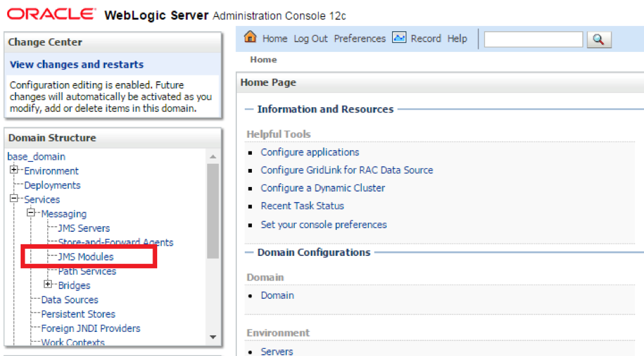Open JMS Modules in Domain Structure

tap(86, 257)
